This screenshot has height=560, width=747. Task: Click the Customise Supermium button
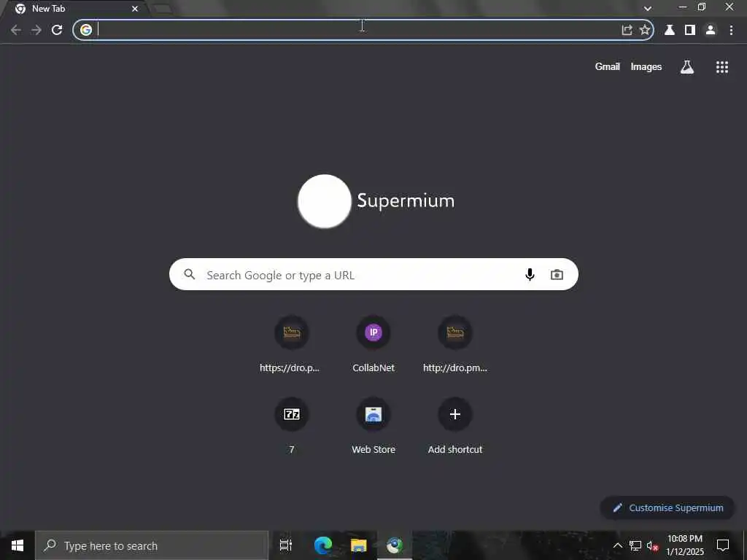tap(667, 507)
